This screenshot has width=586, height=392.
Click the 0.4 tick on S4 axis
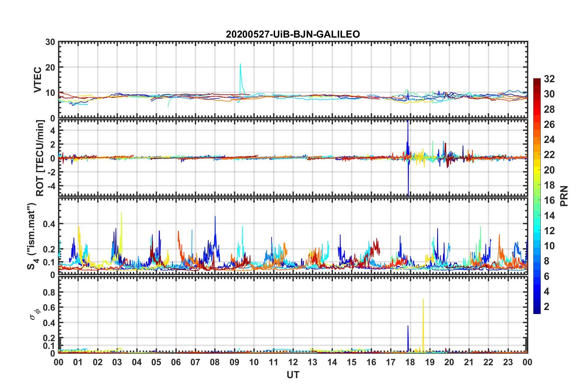click(49, 224)
